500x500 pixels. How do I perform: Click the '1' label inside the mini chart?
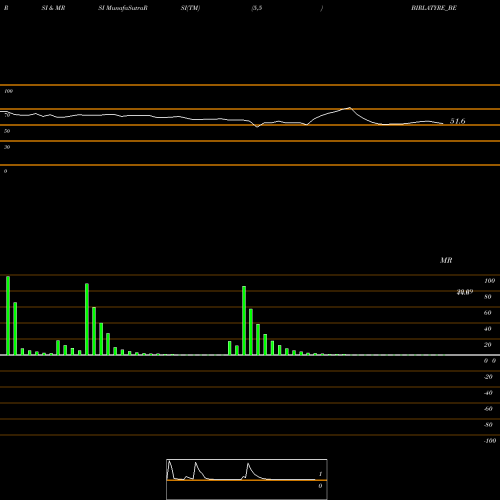coord(320,474)
